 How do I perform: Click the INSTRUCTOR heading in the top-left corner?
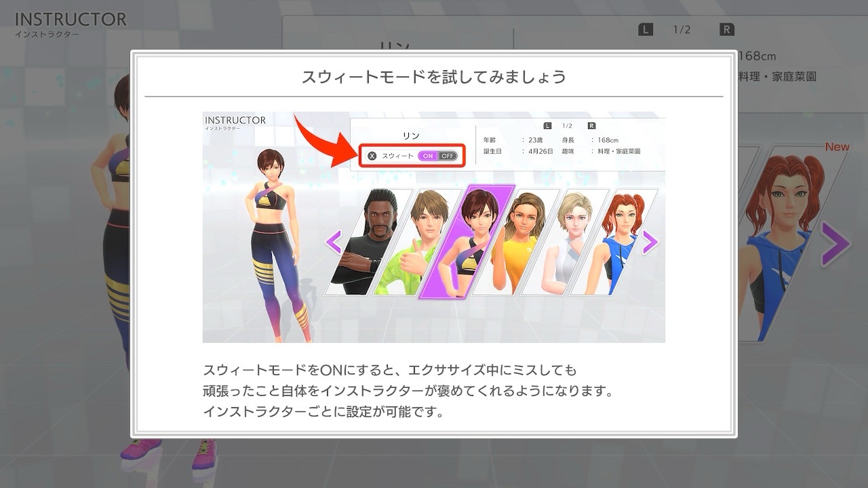click(71, 20)
